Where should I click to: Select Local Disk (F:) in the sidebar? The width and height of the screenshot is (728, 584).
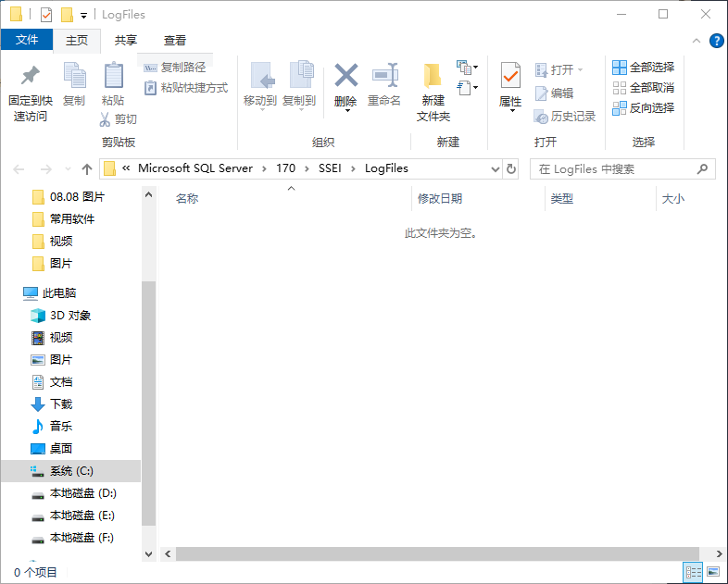(72, 538)
